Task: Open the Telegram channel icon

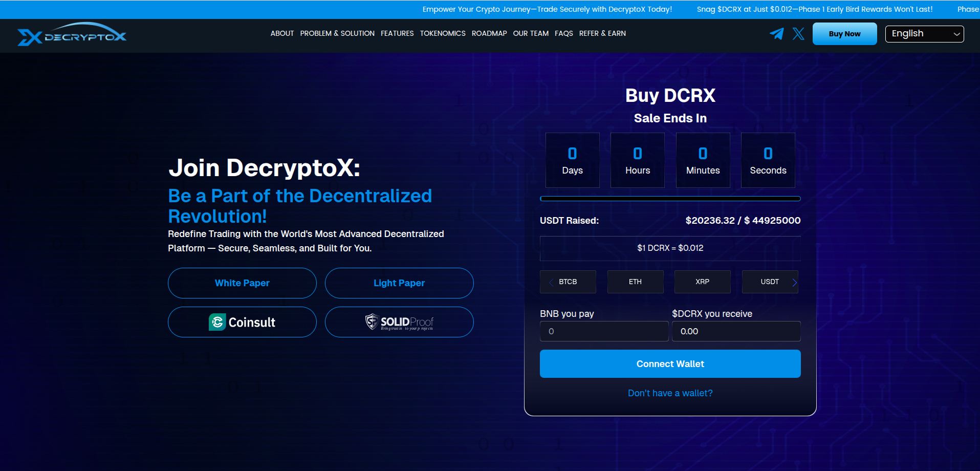Action: (x=777, y=34)
